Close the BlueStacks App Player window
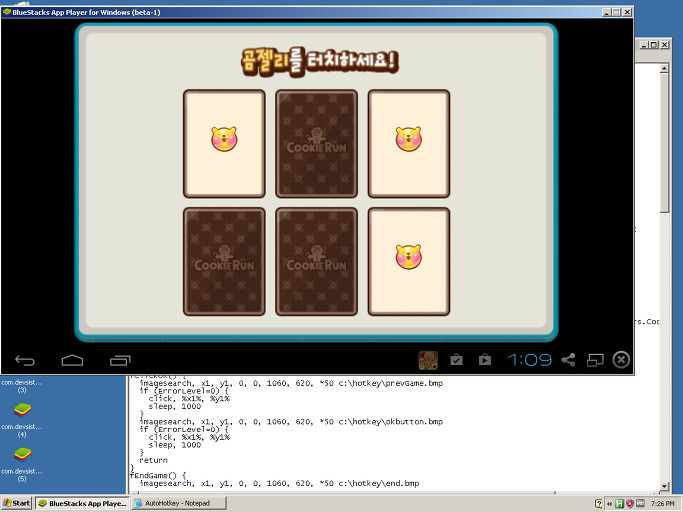 click(x=627, y=12)
